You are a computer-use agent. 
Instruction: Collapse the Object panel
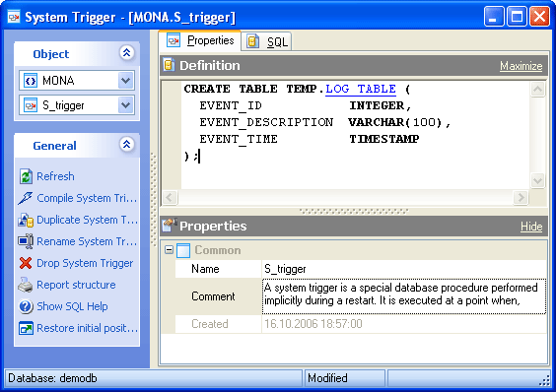point(126,53)
